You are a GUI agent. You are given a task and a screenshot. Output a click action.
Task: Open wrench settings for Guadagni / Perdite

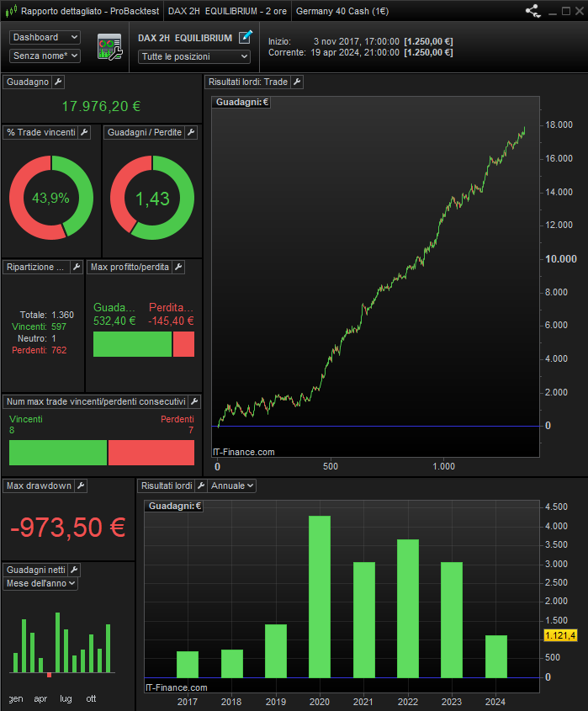click(x=191, y=132)
